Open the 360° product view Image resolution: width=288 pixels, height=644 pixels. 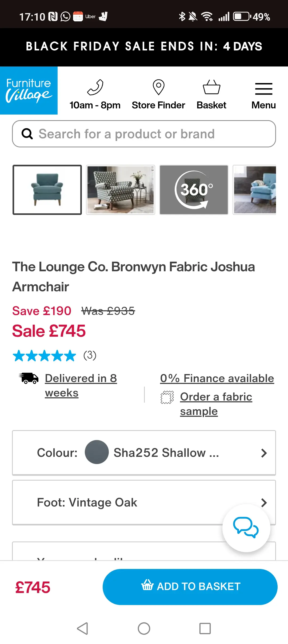click(x=194, y=190)
